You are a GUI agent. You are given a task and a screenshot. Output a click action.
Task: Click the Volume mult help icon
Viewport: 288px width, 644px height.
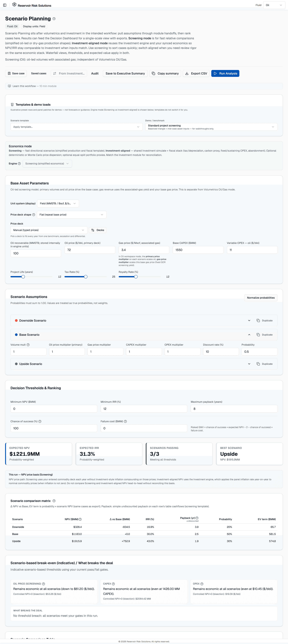point(28,345)
